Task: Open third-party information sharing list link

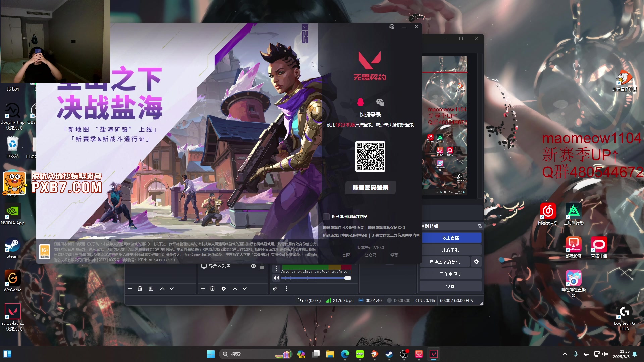Action: [x=395, y=235]
